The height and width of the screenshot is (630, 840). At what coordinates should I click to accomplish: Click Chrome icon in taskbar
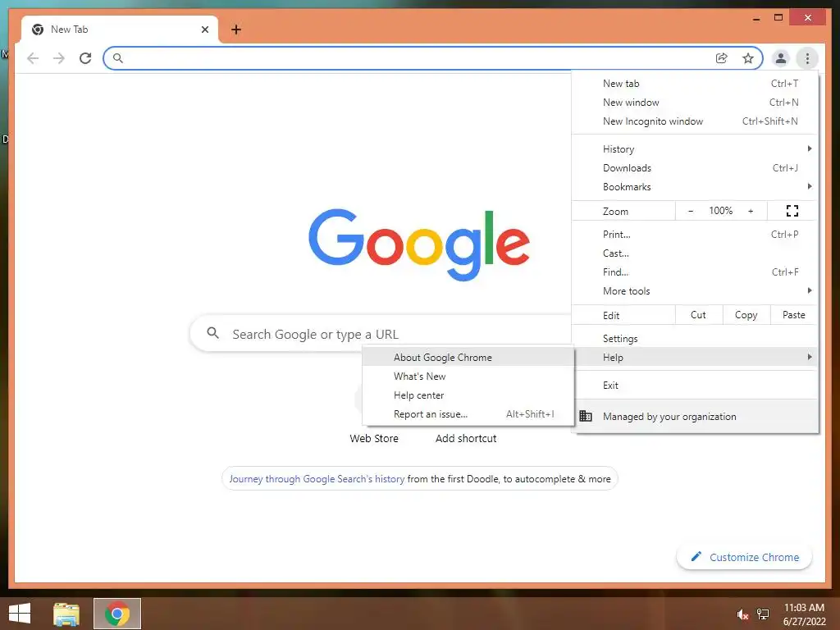coord(117,614)
